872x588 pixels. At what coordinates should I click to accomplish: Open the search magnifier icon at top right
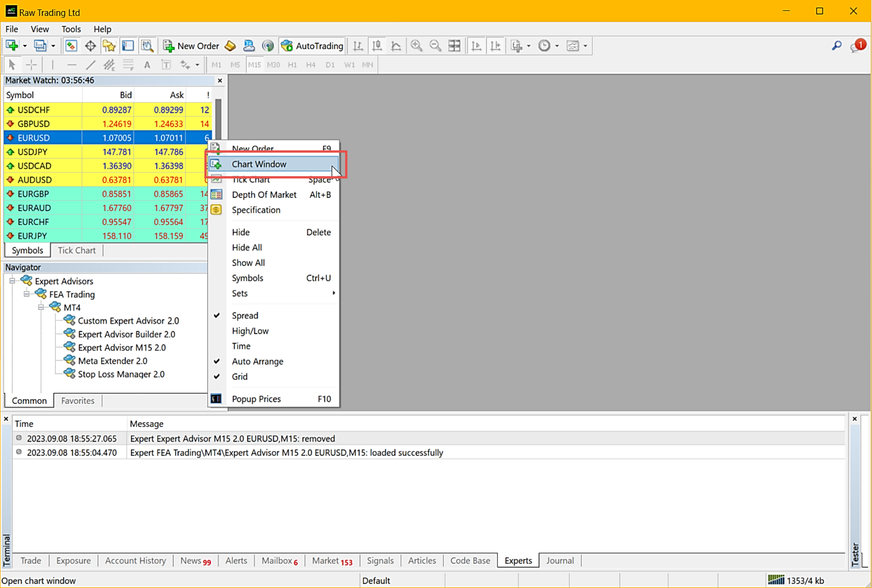[836, 46]
